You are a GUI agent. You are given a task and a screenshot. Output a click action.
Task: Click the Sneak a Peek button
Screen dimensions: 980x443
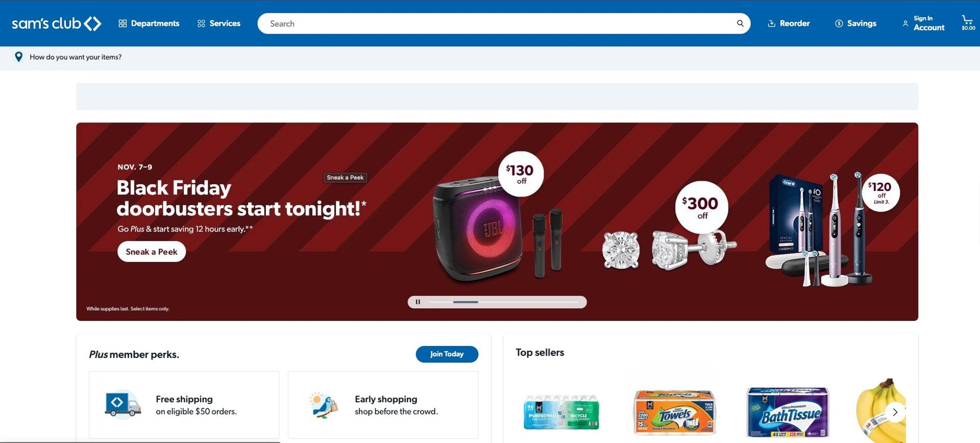pos(152,252)
